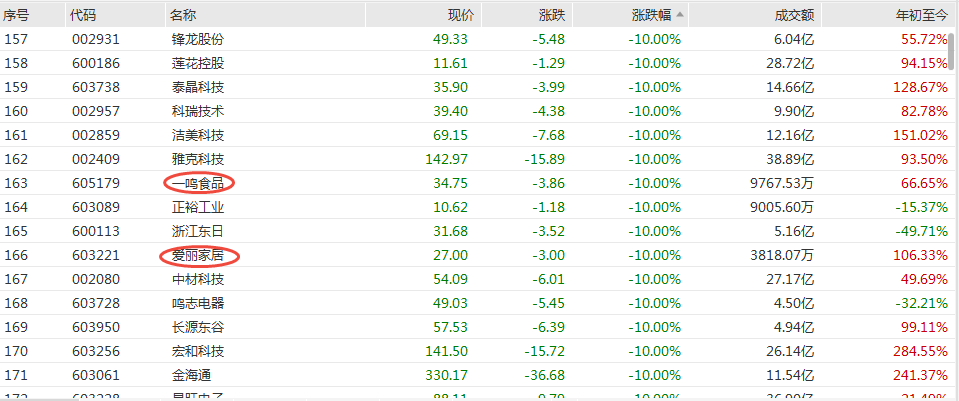Select the 代码 column header
Screen dimensions: 959x401
click(x=83, y=15)
